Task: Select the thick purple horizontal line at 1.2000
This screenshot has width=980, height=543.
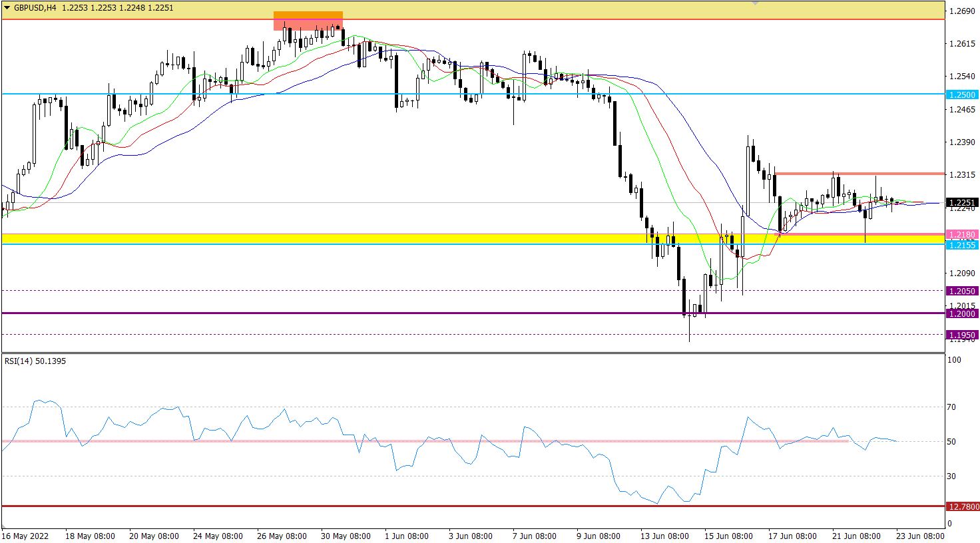Action: tap(473, 313)
